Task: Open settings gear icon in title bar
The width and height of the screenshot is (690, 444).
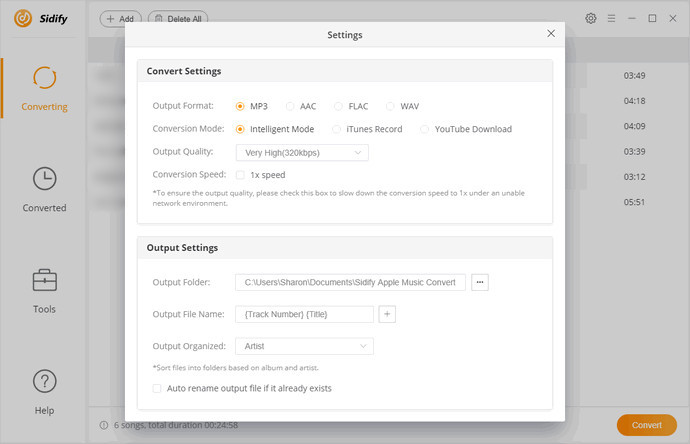Action: point(591,18)
